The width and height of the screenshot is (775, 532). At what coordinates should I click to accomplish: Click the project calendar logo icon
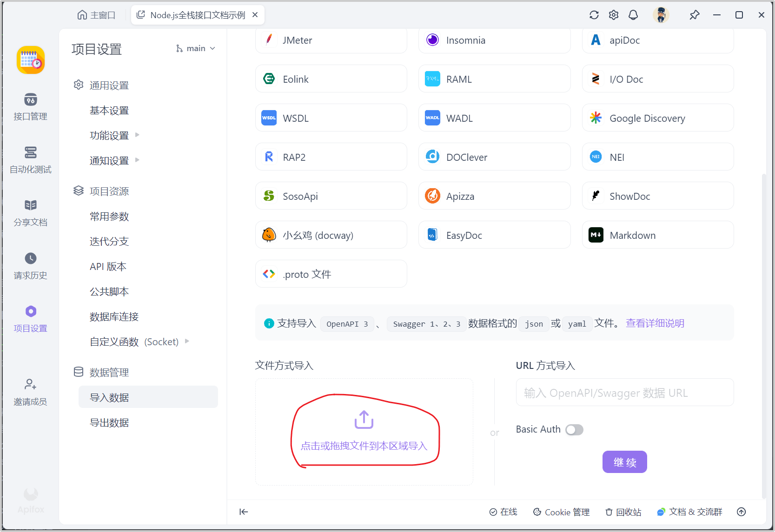(x=31, y=60)
